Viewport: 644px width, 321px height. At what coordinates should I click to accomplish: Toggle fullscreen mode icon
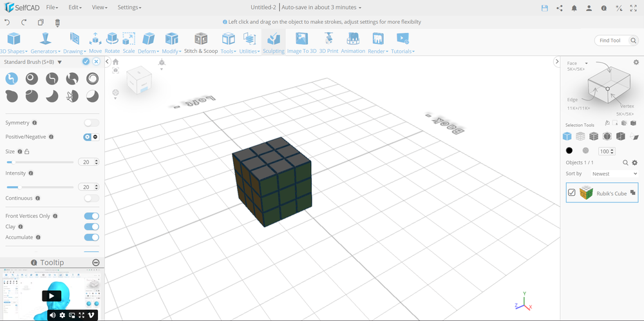pos(633,8)
